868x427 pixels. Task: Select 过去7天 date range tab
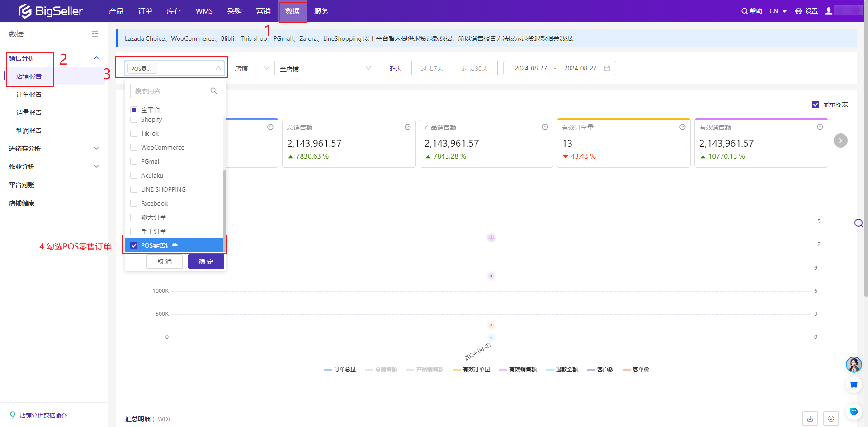tap(432, 69)
